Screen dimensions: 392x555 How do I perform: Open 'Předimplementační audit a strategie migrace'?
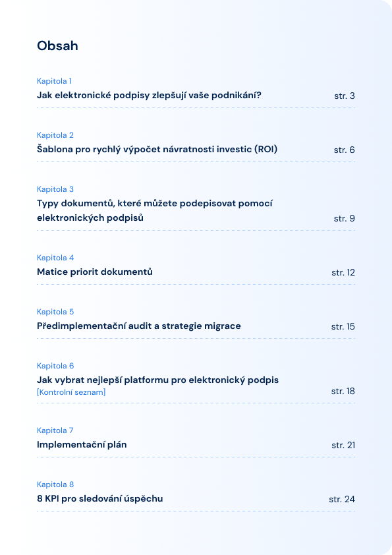click(x=139, y=326)
